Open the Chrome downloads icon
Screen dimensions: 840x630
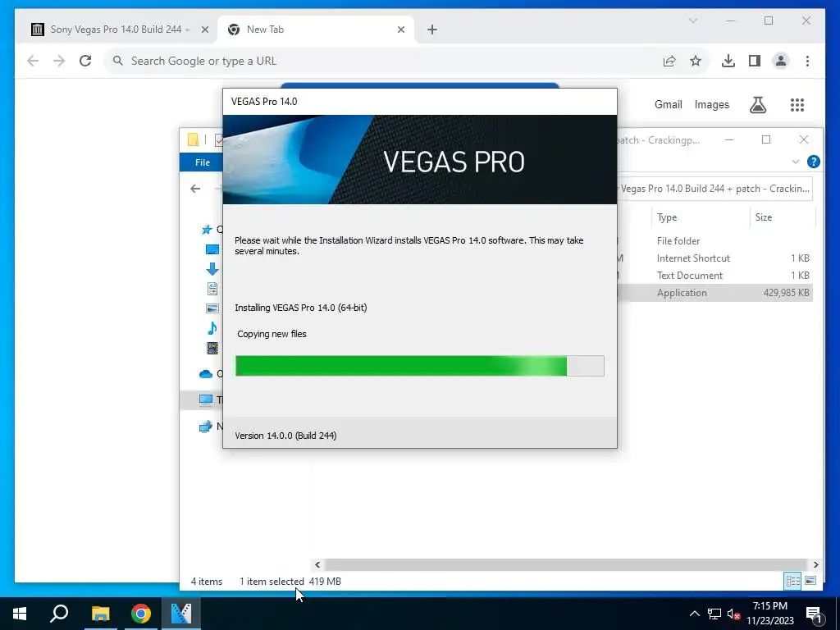[728, 61]
